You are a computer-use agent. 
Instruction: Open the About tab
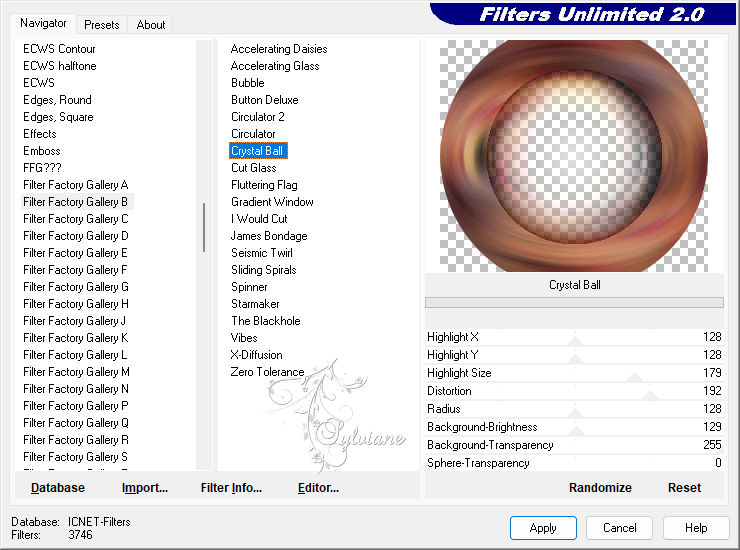(151, 25)
